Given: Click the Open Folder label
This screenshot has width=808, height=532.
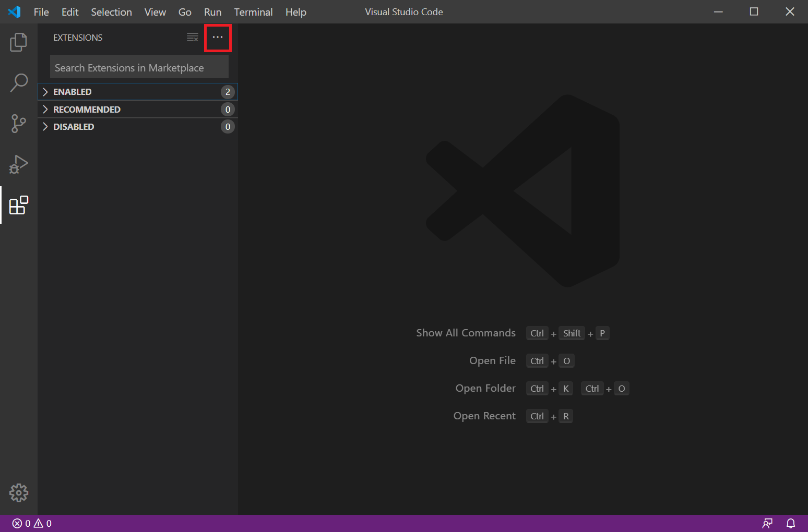Looking at the screenshot, I should point(485,388).
